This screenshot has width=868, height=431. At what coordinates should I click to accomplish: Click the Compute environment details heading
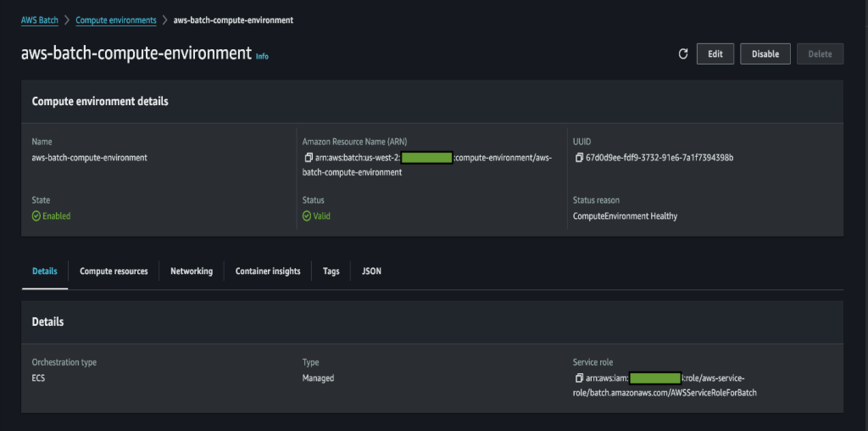pyautogui.click(x=100, y=101)
